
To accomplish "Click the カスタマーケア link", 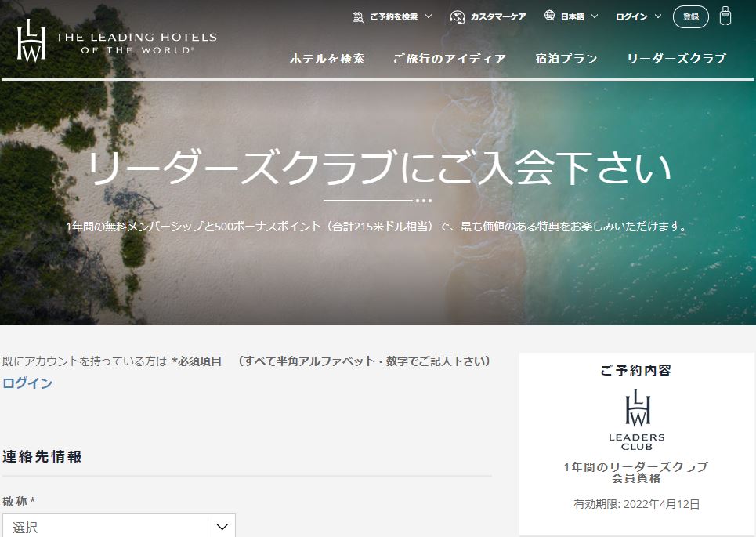I will 498,17.
